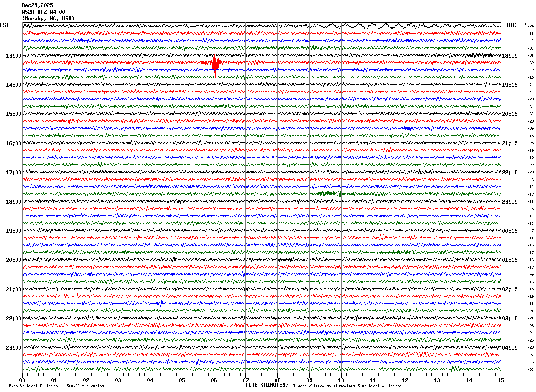The image size is (536, 392).
Task: Click the -31 DC offset value
Action: click(x=530, y=55)
